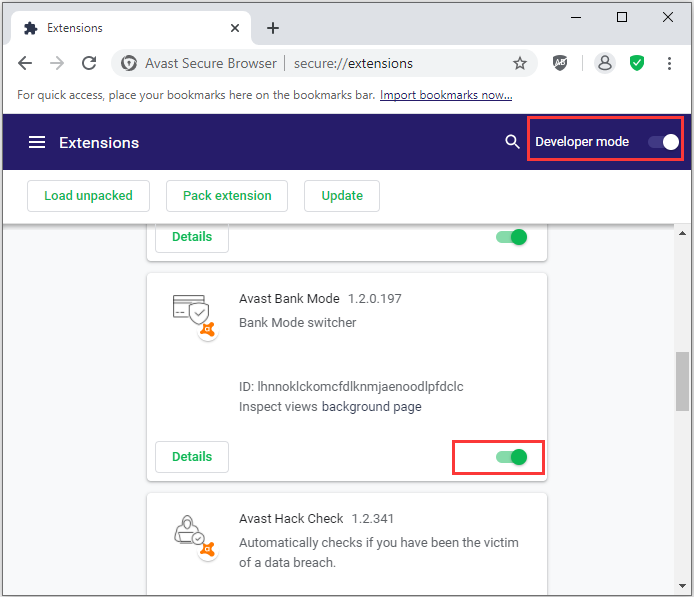Open the user profile icon
694x597 pixels.
pyautogui.click(x=605, y=63)
